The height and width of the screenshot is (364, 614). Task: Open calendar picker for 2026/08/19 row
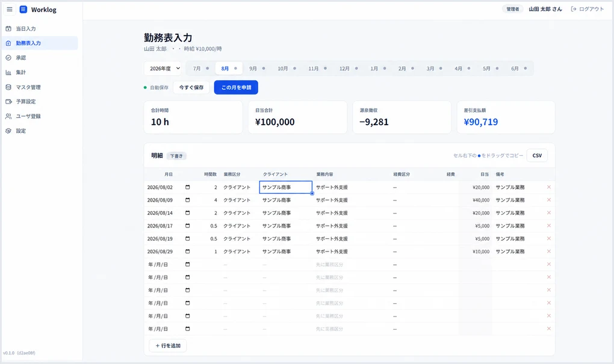[x=188, y=238]
